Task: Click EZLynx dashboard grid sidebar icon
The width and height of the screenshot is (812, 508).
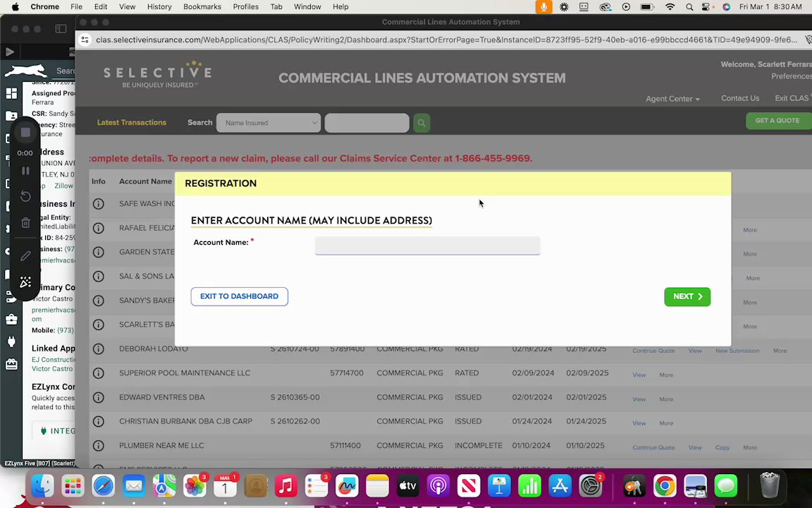Action: [11, 93]
